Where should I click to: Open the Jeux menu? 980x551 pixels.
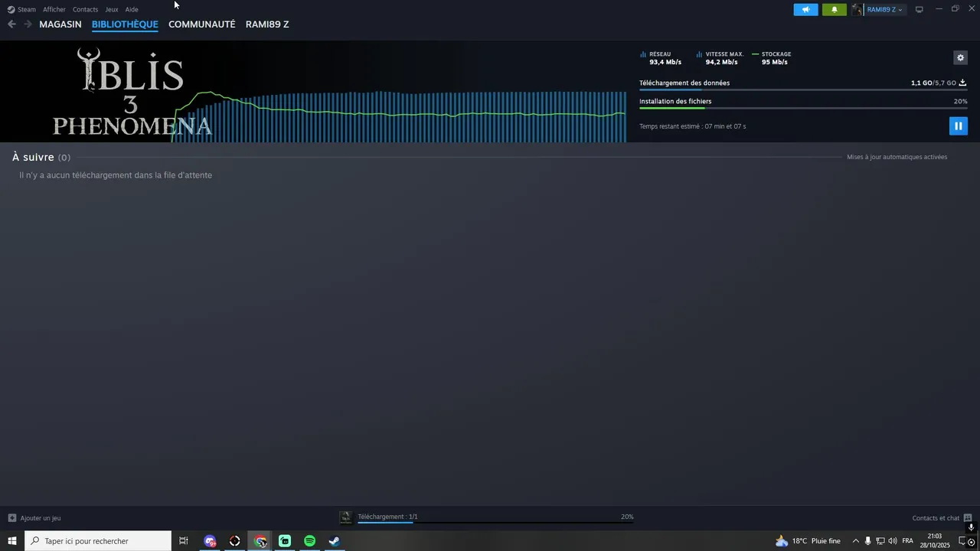(111, 9)
